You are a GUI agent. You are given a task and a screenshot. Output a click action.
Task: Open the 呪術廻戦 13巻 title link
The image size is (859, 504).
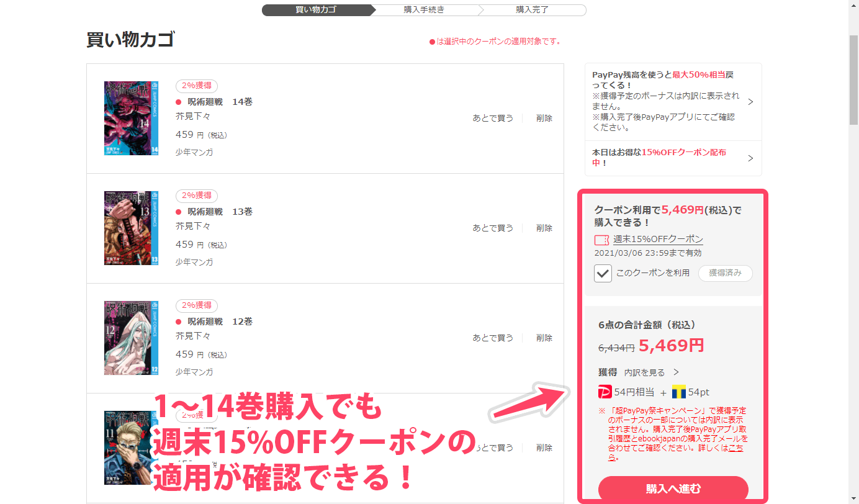pos(220,212)
